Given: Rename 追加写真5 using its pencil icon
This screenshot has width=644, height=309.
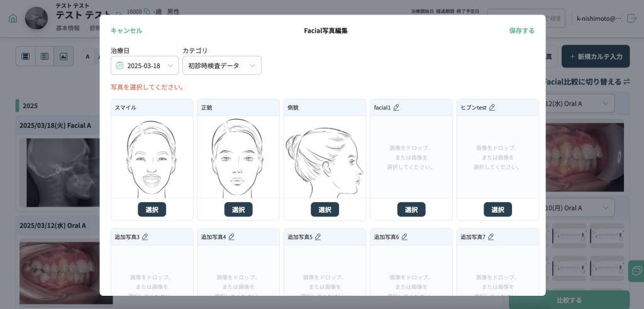Looking at the screenshot, I should [318, 237].
